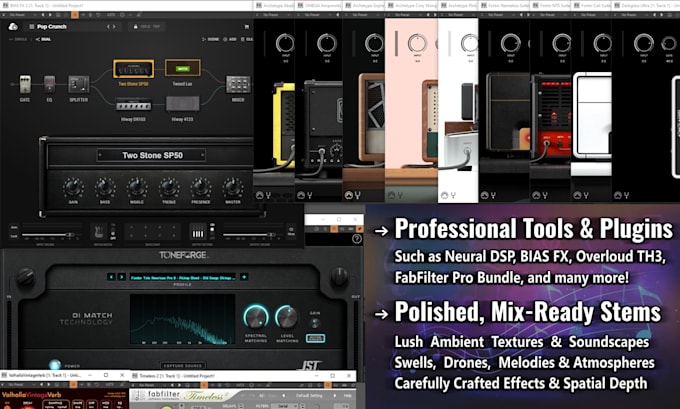The height and width of the screenshot is (409, 680).
Task: Open Help menu in FabFilter Timeless
Action: tap(348, 396)
